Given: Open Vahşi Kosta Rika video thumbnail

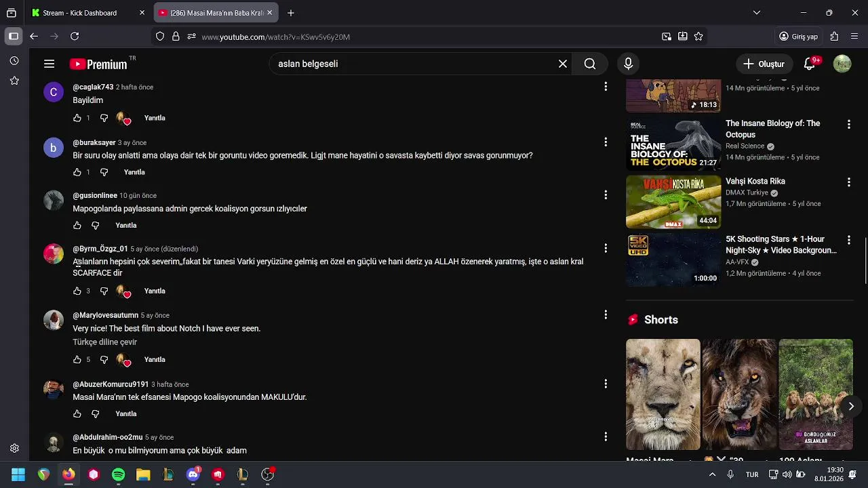Looking at the screenshot, I should click(x=673, y=202).
